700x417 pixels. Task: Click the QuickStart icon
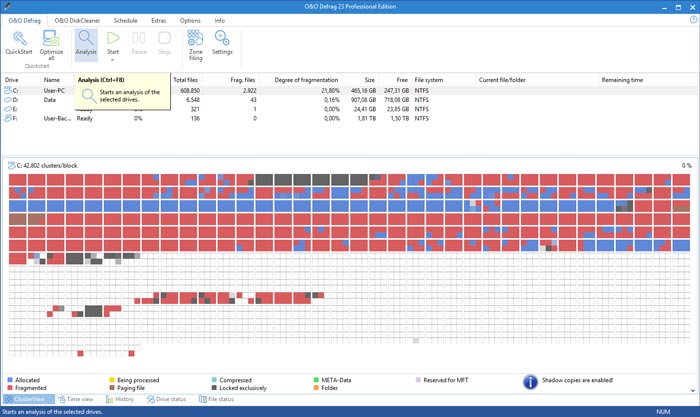click(19, 38)
